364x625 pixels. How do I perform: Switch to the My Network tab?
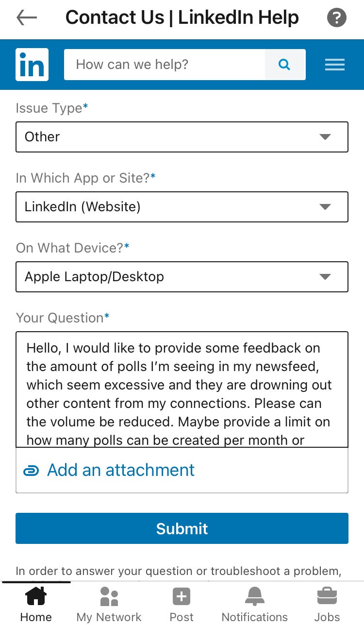[109, 604]
